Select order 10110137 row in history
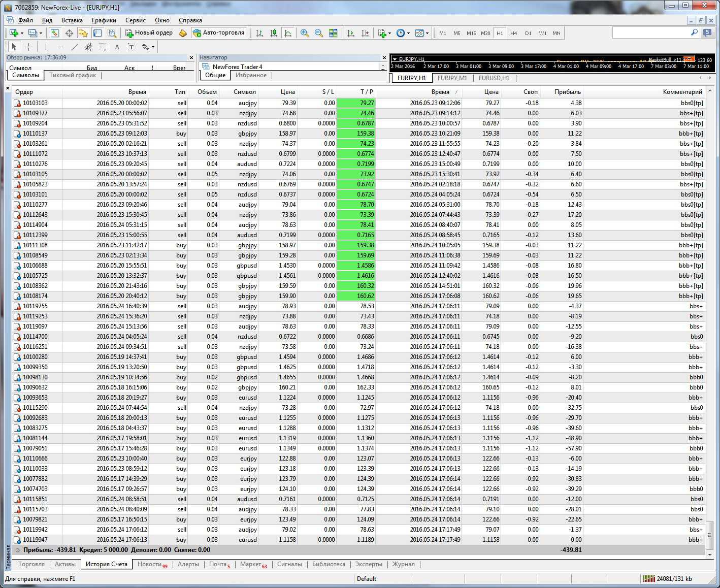The image size is (720, 588). pyautogui.click(x=35, y=134)
